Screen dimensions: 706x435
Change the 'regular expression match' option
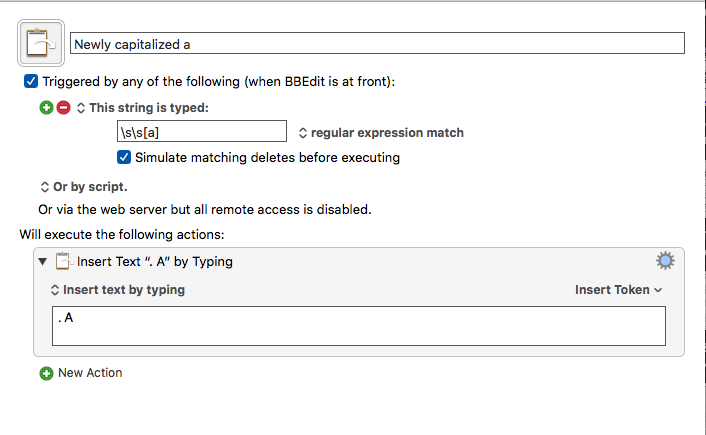(x=381, y=133)
